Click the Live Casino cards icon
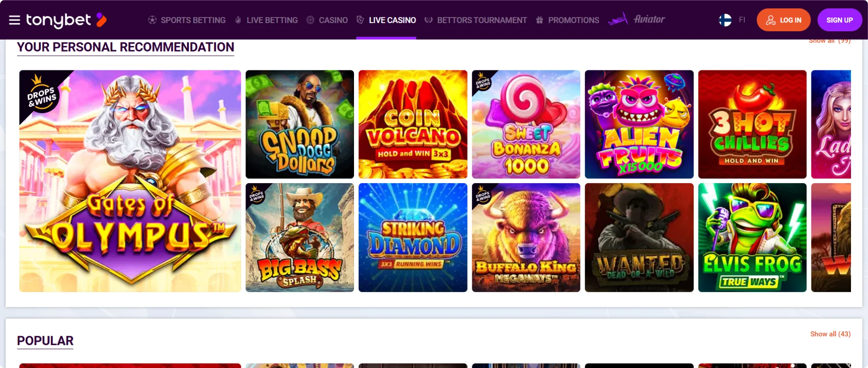Viewport: 868px width, 368px height. [360, 20]
